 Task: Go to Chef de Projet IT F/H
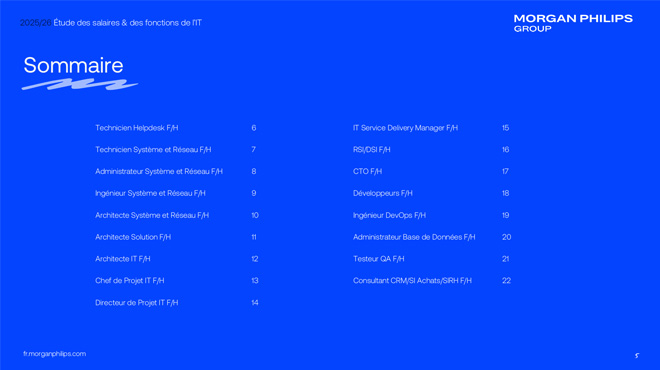[x=130, y=281]
